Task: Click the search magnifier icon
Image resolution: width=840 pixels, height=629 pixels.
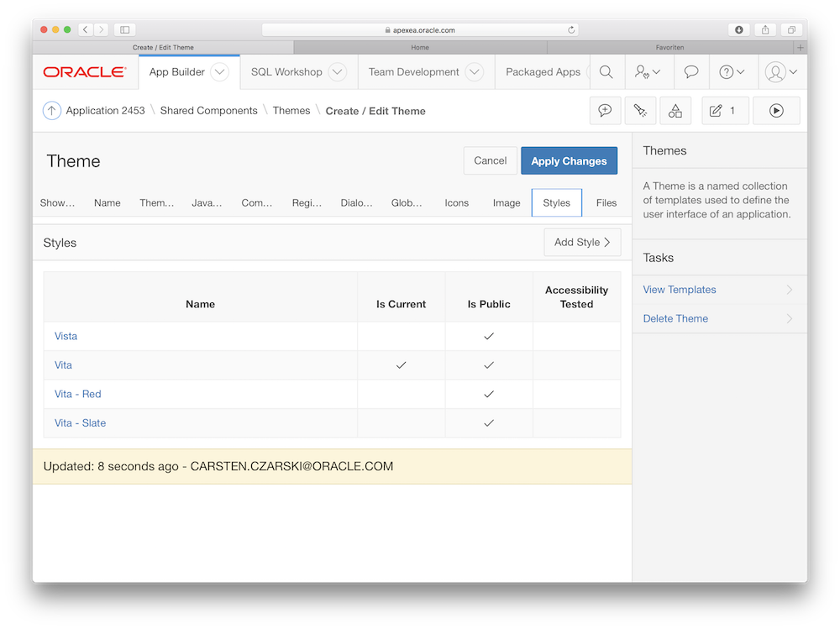Action: 606,72
